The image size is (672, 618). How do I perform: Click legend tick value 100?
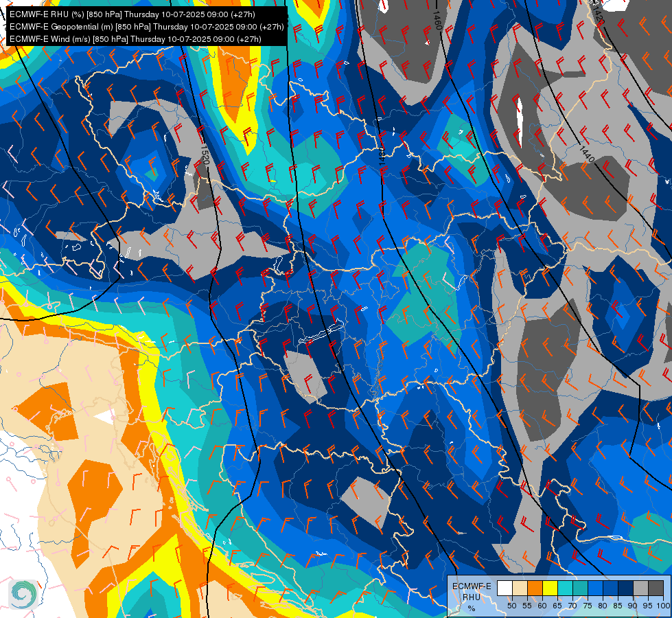coord(662,606)
